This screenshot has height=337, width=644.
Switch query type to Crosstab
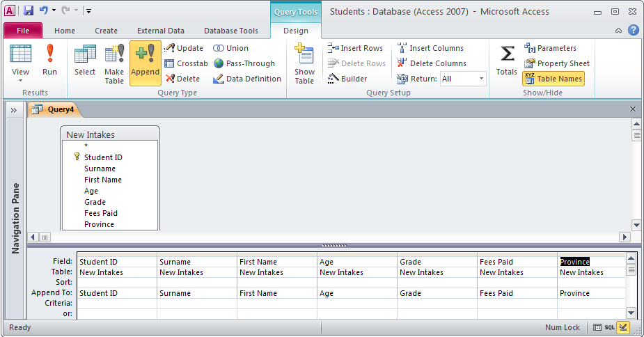pyautogui.click(x=186, y=63)
